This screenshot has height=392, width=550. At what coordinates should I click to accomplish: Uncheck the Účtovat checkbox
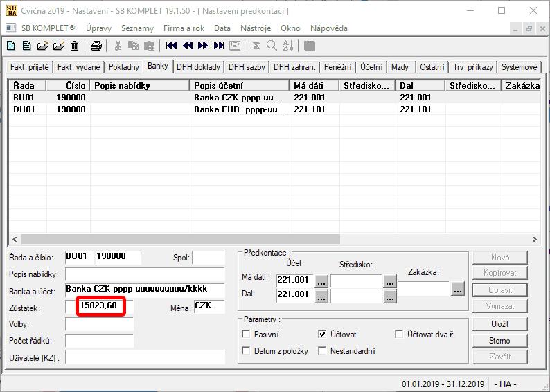pos(322,334)
